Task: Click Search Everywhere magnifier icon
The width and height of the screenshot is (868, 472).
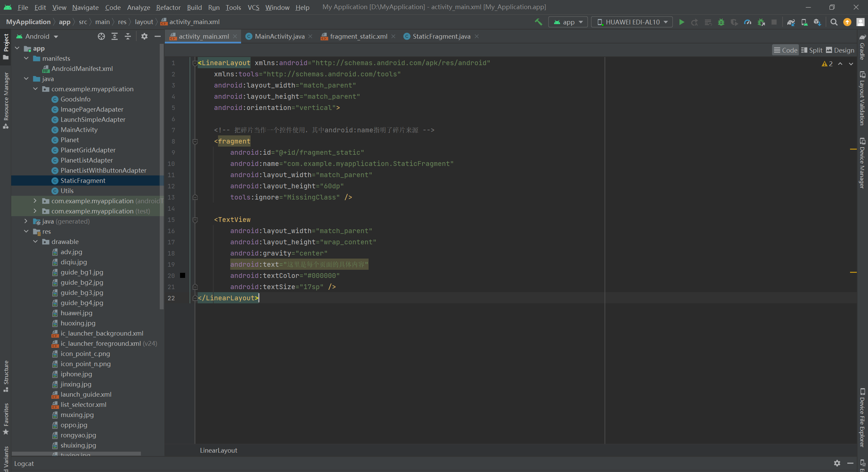Action: (x=834, y=22)
